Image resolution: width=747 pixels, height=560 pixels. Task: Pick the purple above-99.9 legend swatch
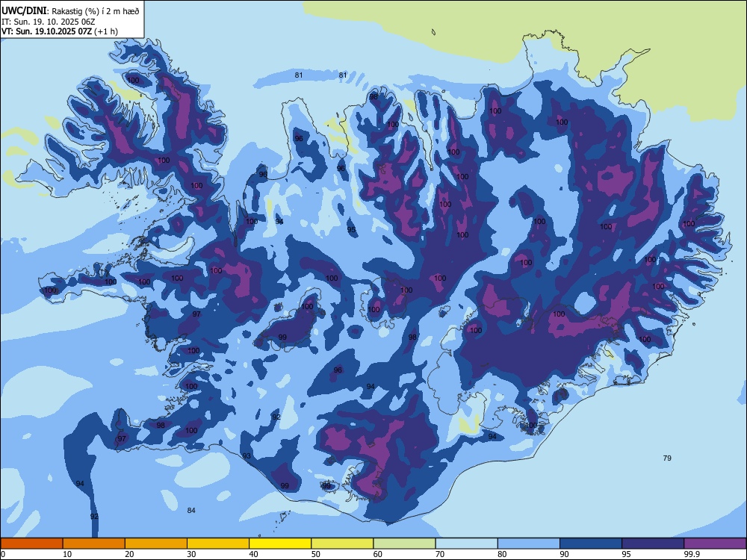[715, 544]
